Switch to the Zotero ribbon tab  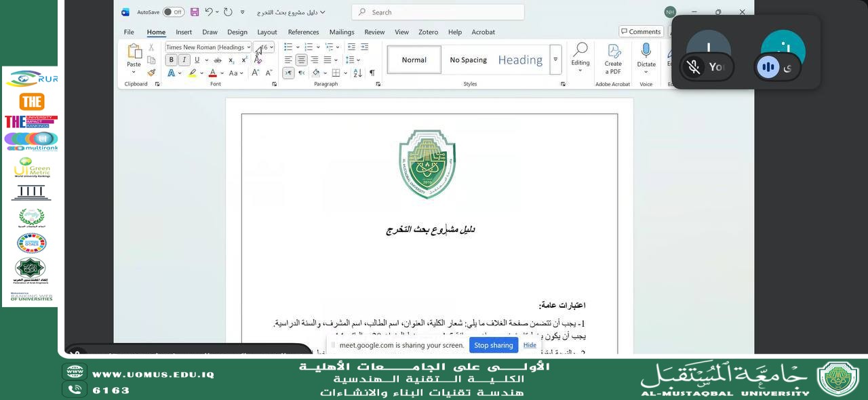click(x=428, y=32)
